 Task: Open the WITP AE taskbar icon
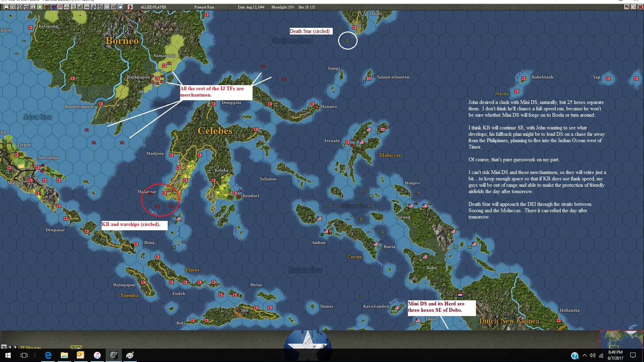(113, 355)
